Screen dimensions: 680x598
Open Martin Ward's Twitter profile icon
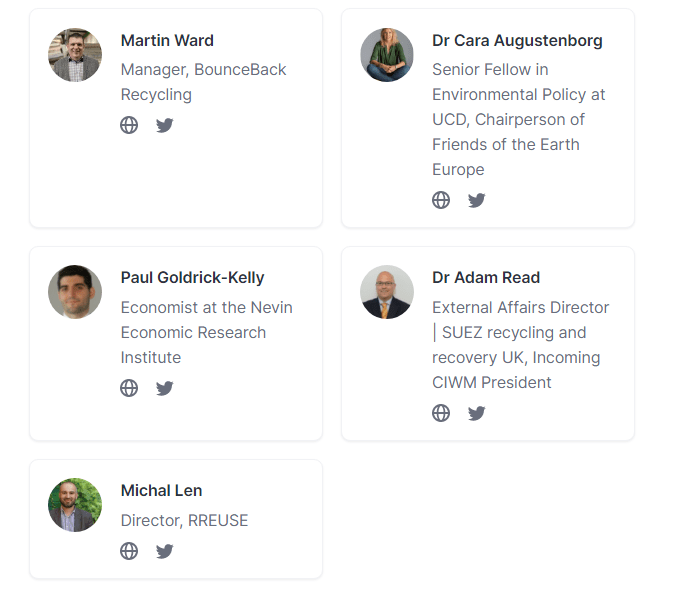pos(165,125)
